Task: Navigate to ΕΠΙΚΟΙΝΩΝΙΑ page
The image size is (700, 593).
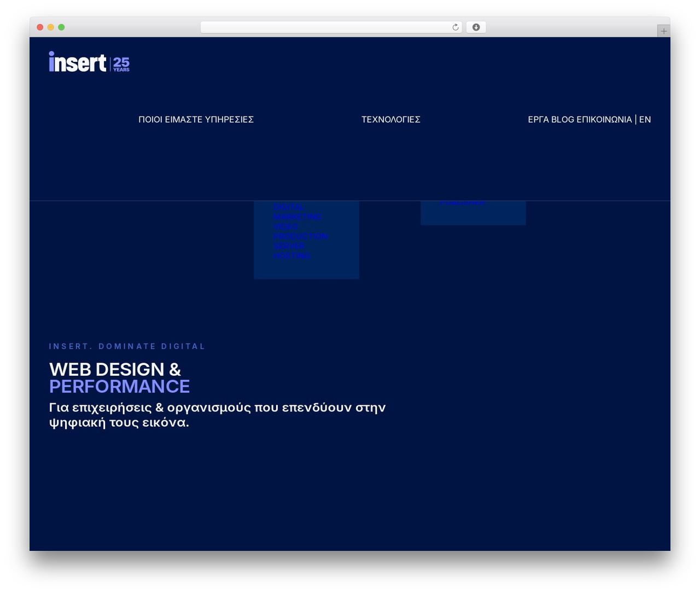Action: (x=604, y=119)
